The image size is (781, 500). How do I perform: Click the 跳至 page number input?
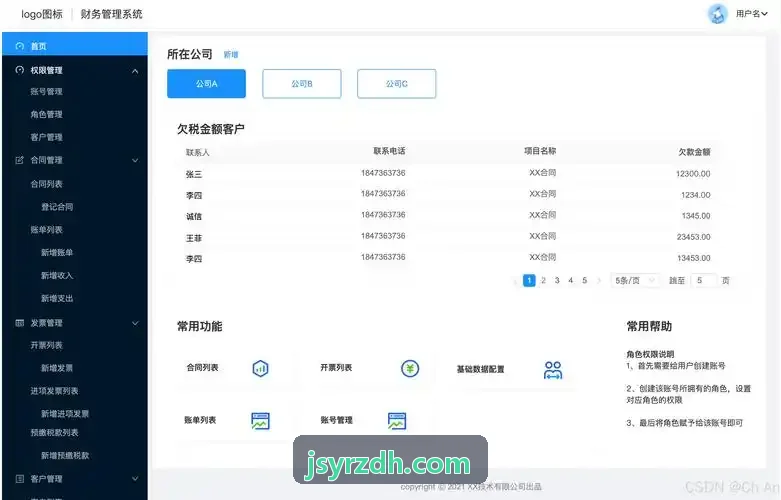click(703, 280)
